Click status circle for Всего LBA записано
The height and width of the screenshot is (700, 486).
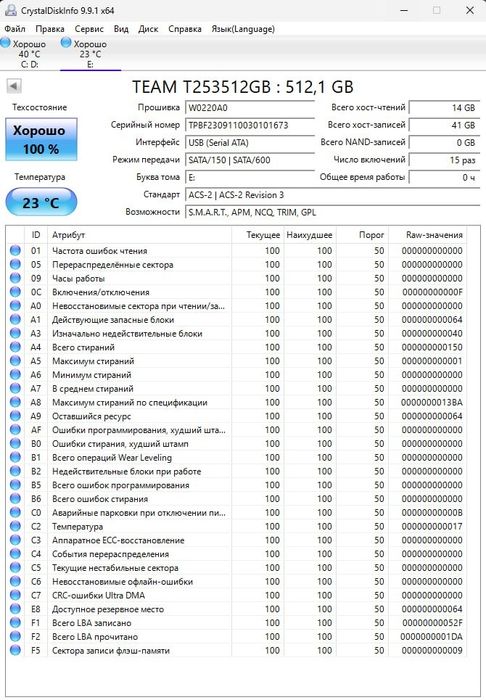15,622
